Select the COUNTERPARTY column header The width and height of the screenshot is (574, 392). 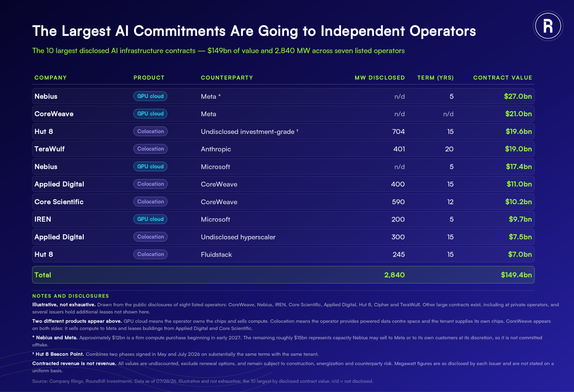point(227,78)
